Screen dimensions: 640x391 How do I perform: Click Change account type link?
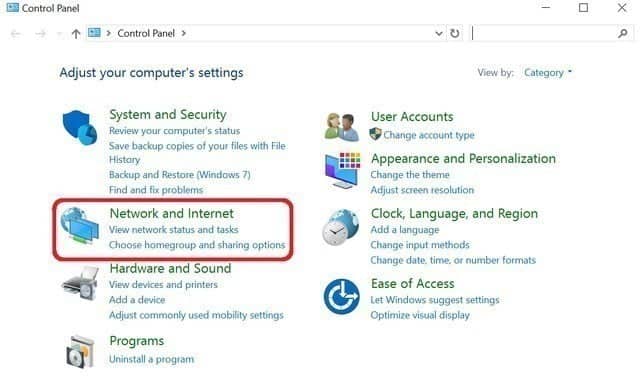click(429, 135)
